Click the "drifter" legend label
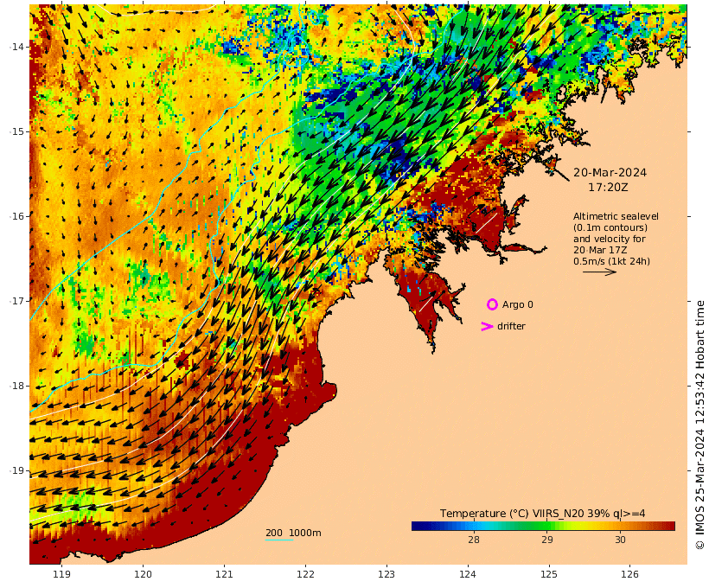 click(511, 326)
